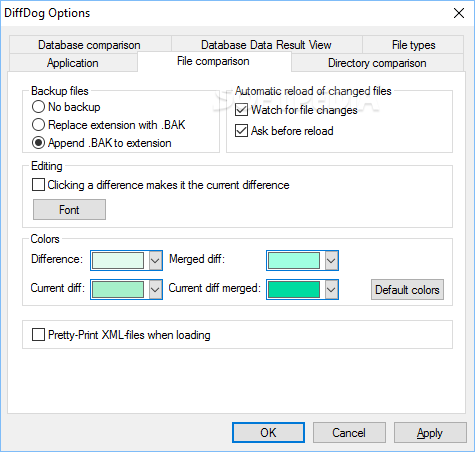Screen dimensions: 475x452
Task: Open the Difference color dropdown arrow
Action: 155,260
